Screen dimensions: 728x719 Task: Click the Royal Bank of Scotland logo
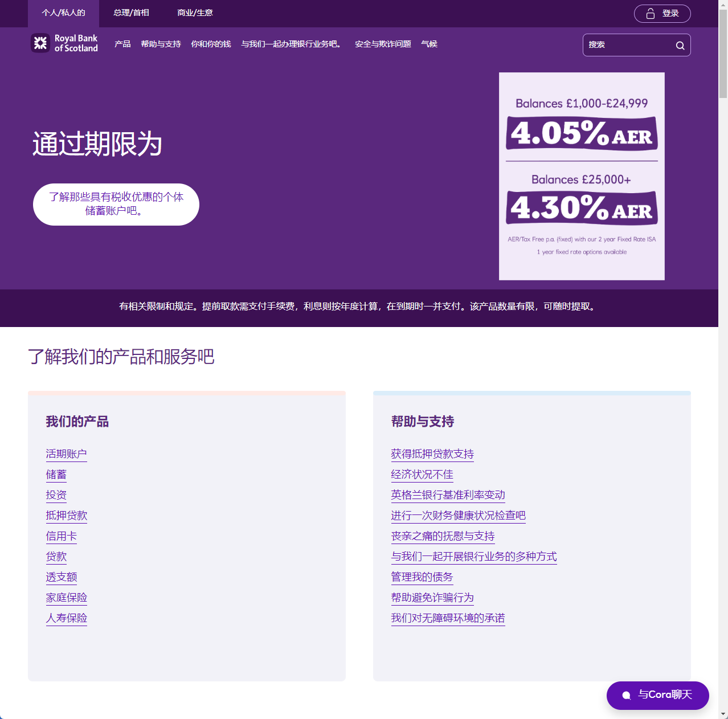click(64, 43)
